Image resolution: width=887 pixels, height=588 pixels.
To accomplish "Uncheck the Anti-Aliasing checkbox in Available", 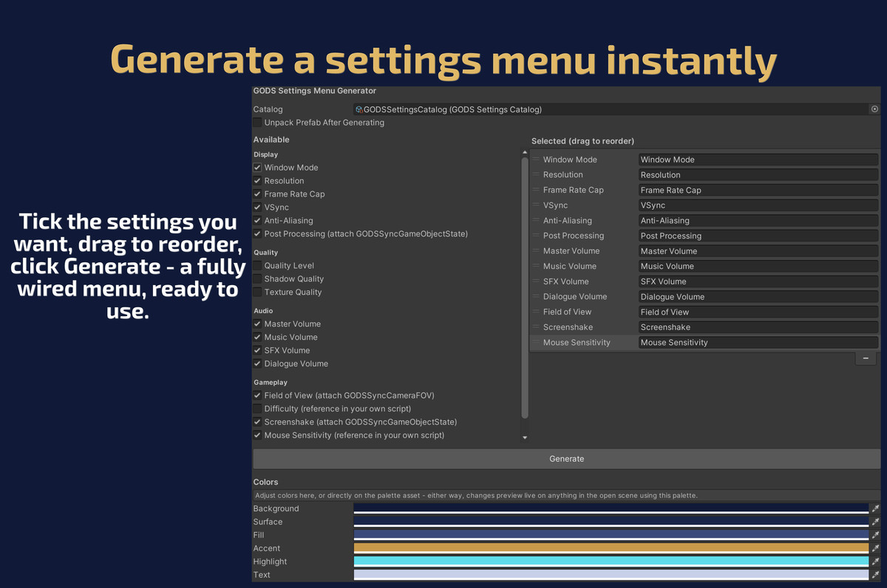I will pos(257,221).
